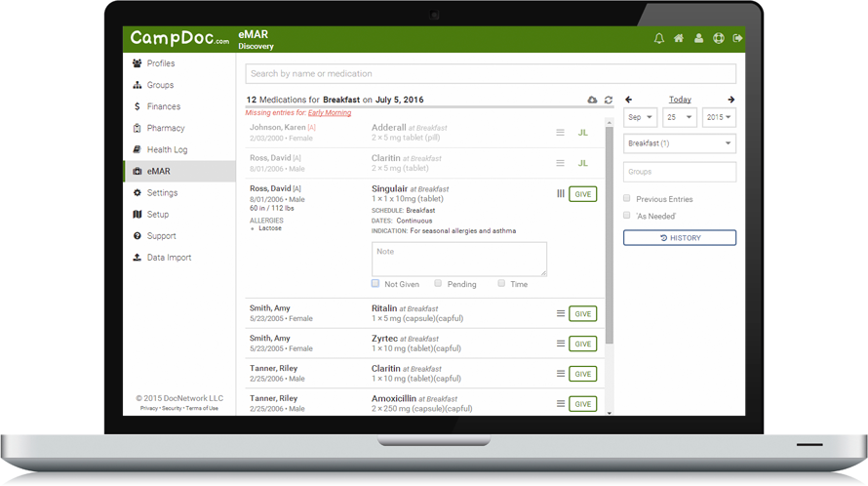Refresh the medications list icon

(x=609, y=100)
